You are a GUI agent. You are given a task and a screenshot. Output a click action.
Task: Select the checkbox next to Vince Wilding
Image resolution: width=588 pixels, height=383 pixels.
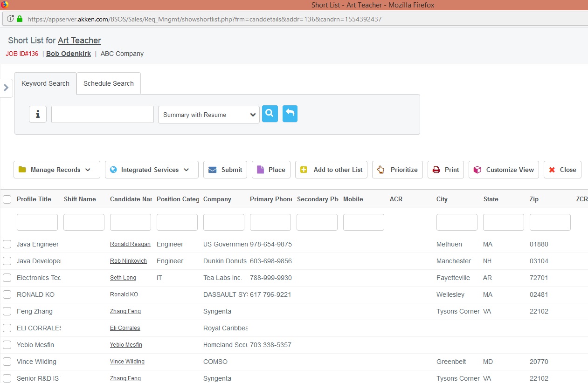tap(7, 362)
